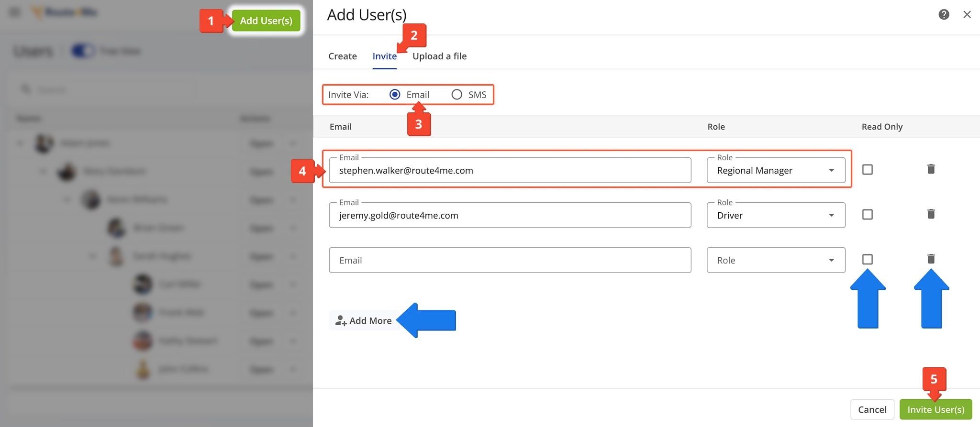Click the green Add User(s) button
980x427 pixels.
coord(266,21)
